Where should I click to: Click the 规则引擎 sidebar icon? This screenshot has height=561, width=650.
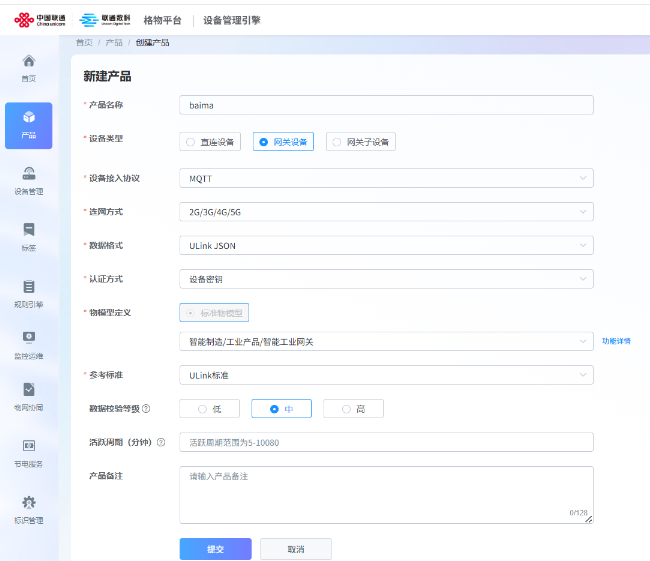click(x=29, y=287)
